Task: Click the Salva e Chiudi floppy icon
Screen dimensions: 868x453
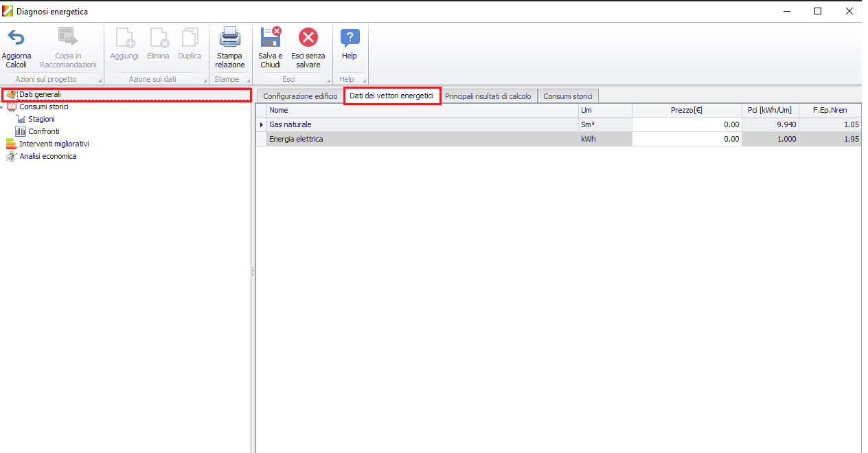Action: (x=271, y=38)
